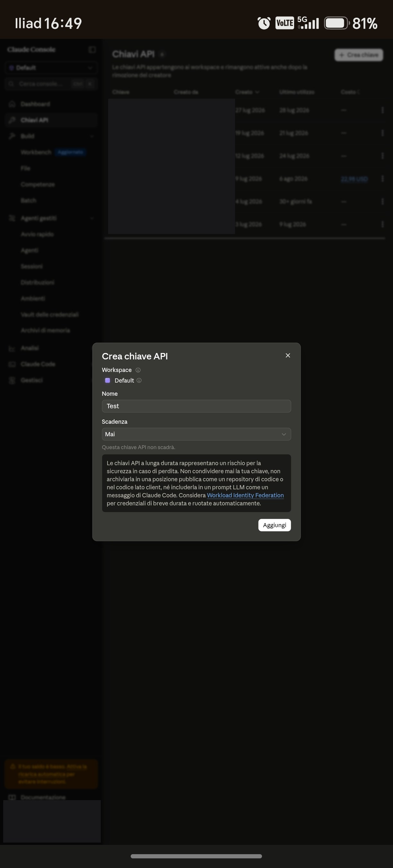
Task: Click the text Questa chiave API non scadrà
Action: click(x=138, y=447)
